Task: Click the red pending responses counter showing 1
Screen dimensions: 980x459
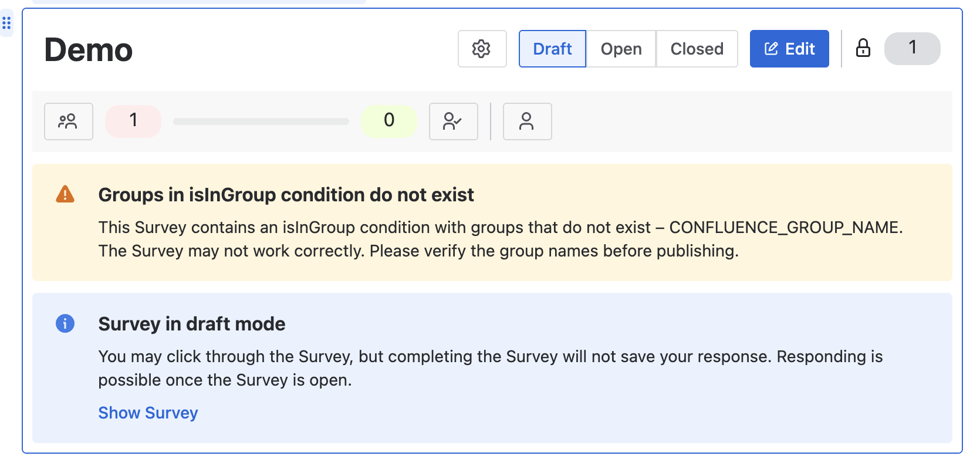Action: (133, 121)
